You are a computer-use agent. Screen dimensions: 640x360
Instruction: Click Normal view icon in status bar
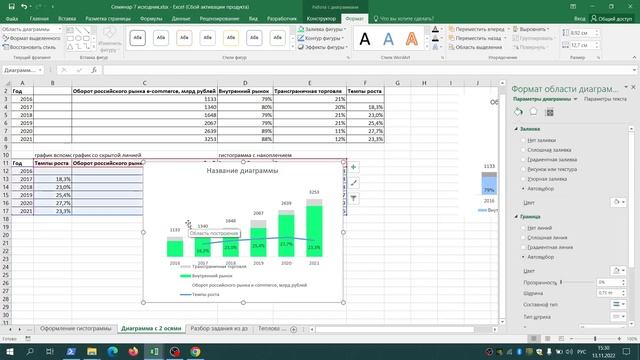coord(533,338)
